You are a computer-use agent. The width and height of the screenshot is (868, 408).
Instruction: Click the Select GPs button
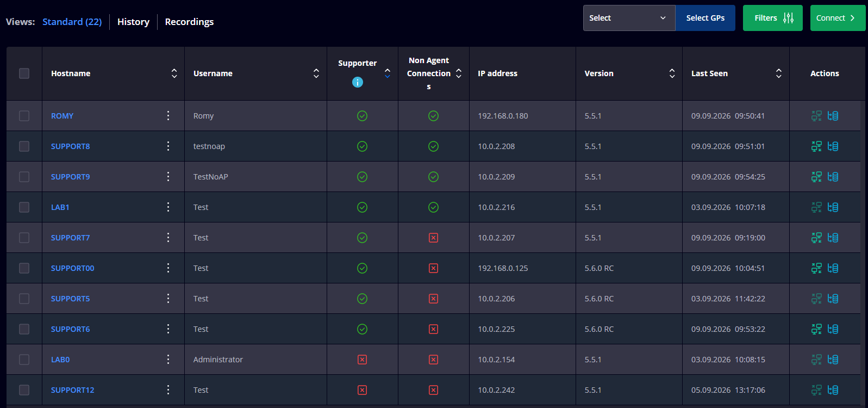pyautogui.click(x=705, y=18)
